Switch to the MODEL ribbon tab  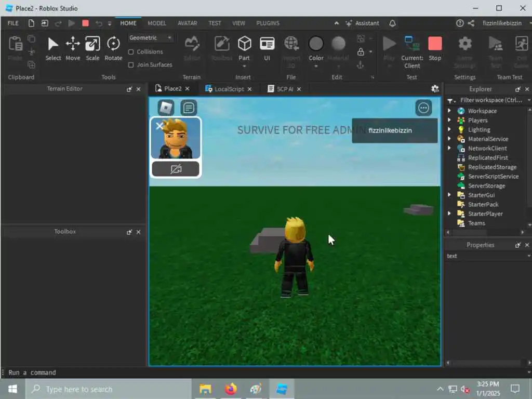click(157, 23)
